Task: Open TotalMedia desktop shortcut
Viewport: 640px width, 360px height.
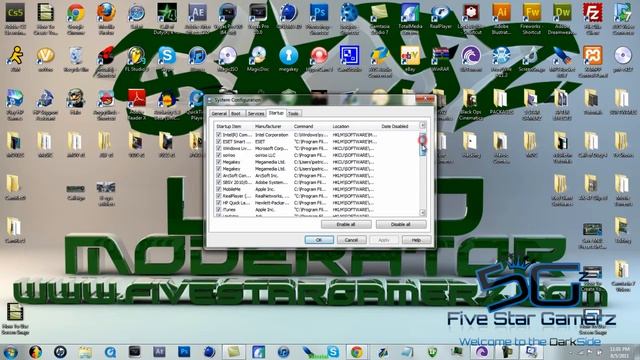Action: (410, 17)
